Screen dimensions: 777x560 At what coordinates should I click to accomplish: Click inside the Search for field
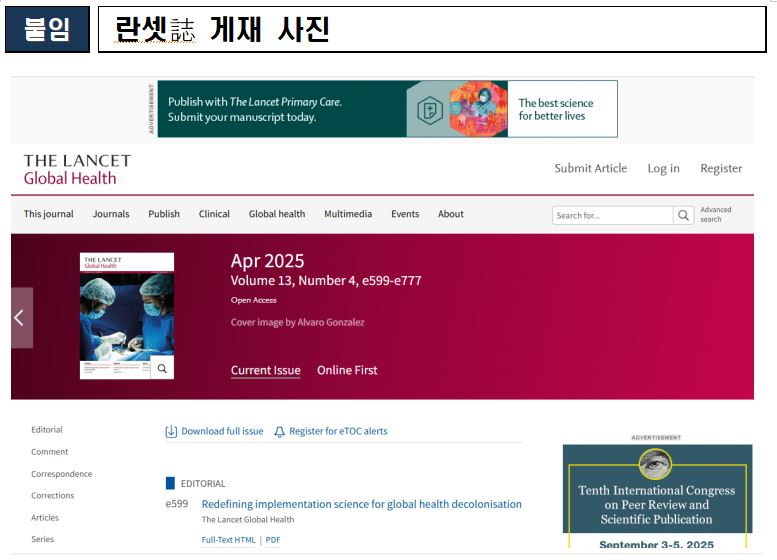click(612, 215)
